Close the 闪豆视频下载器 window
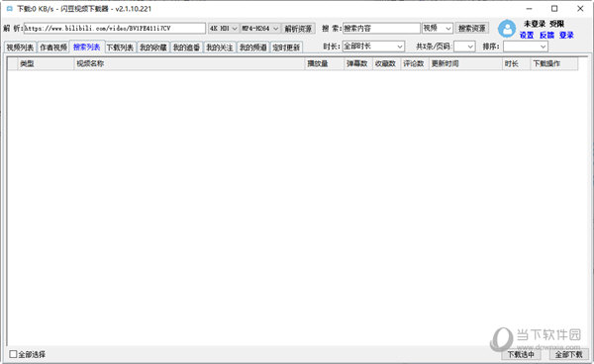Viewport: 594px width, 364px height. (x=580, y=9)
